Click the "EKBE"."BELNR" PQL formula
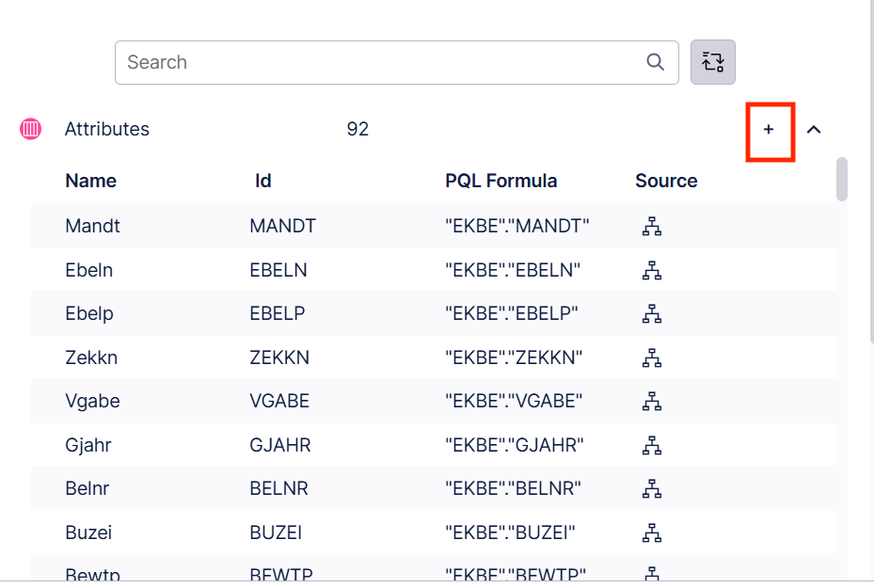This screenshot has height=588, width=874. pos(513,488)
